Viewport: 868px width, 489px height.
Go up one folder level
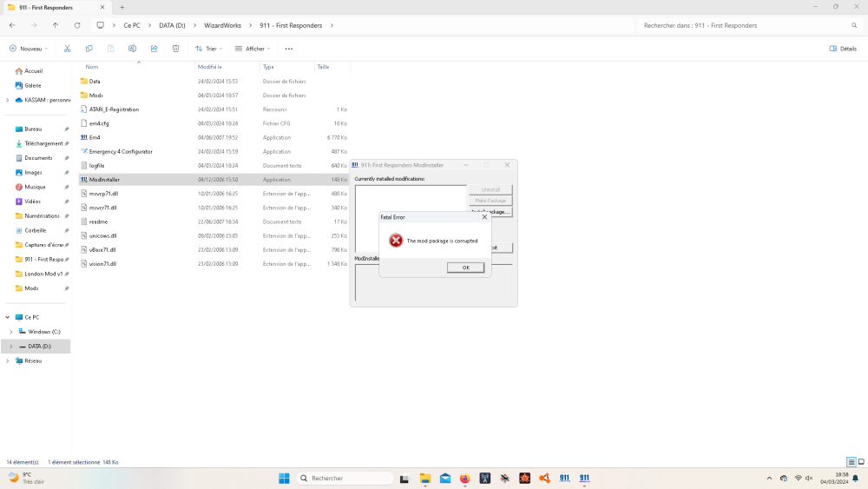pos(56,25)
